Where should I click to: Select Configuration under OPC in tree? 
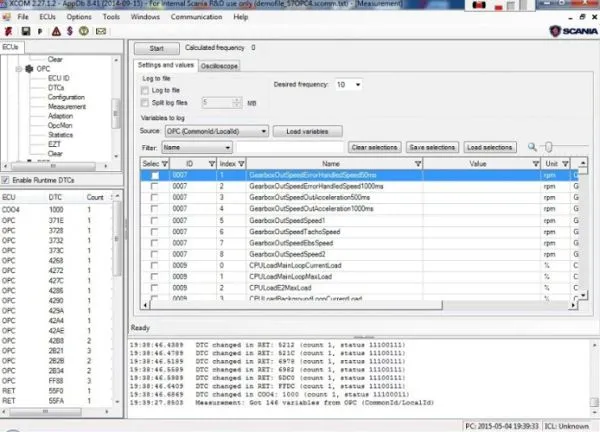66,97
